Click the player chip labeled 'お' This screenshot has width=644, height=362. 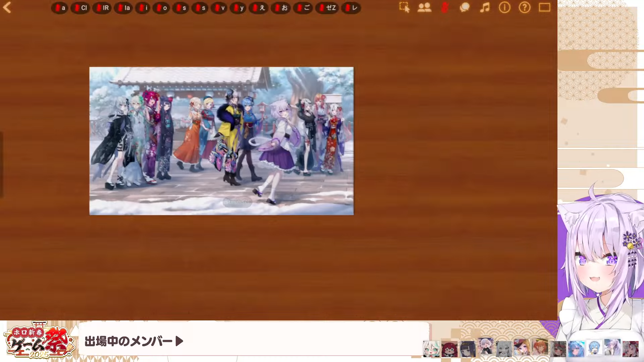pos(280,8)
